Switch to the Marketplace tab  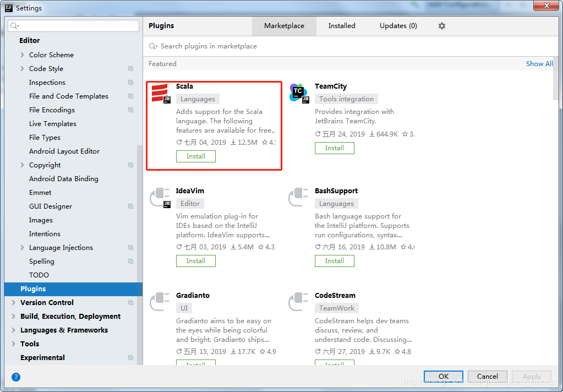[x=284, y=26]
